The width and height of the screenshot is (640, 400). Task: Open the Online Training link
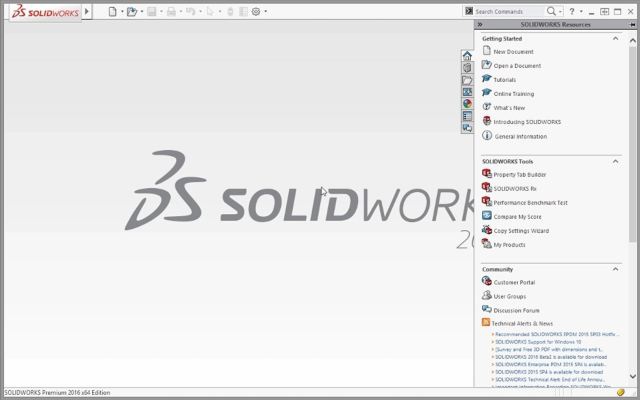point(513,94)
